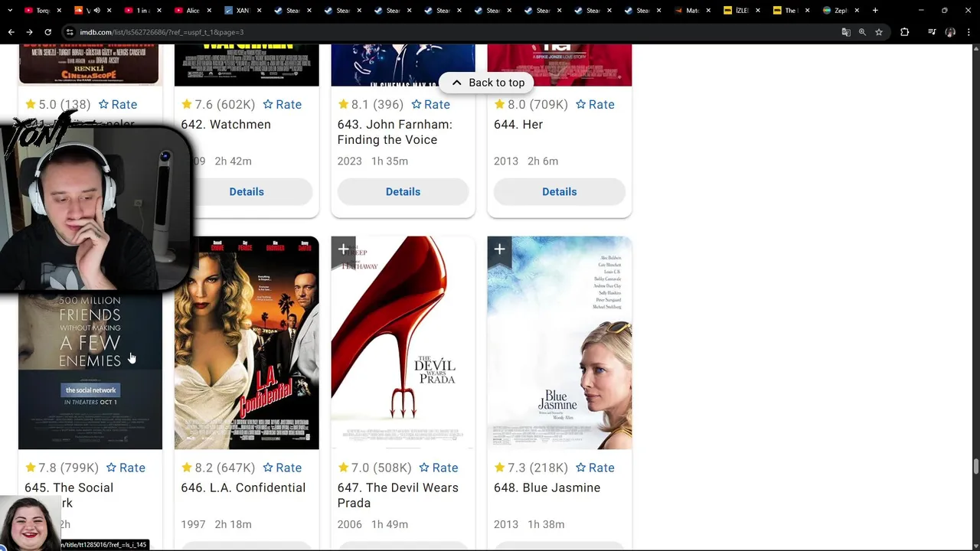980x551 pixels.
Task: Rate The Devil Wears Prada
Action: [x=438, y=468]
